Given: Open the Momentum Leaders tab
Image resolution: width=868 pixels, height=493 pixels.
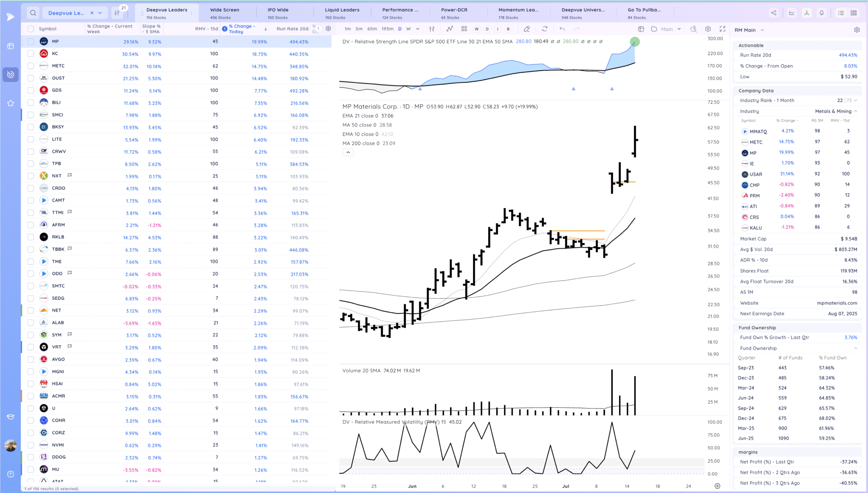Looking at the screenshot, I should point(518,13).
